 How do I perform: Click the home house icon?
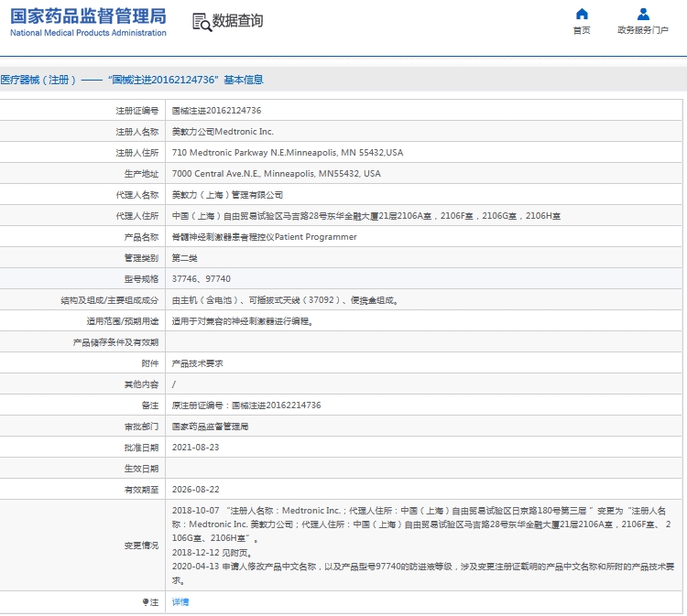(582, 14)
